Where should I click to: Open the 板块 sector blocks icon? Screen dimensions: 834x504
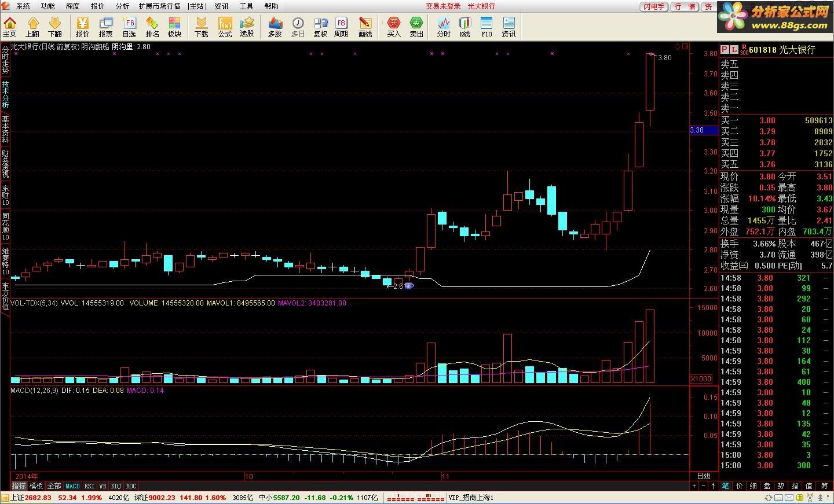click(174, 27)
